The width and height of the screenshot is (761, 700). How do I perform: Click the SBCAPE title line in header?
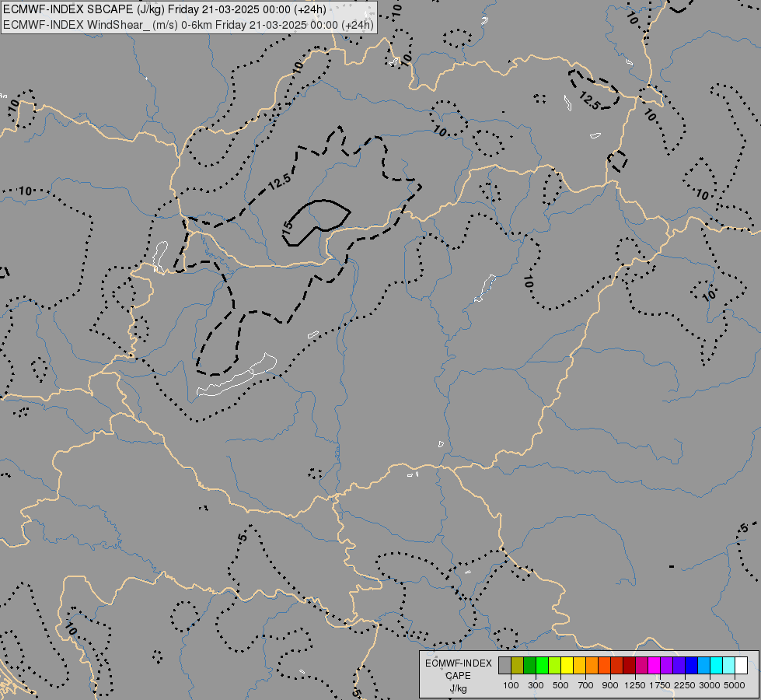[165, 9]
